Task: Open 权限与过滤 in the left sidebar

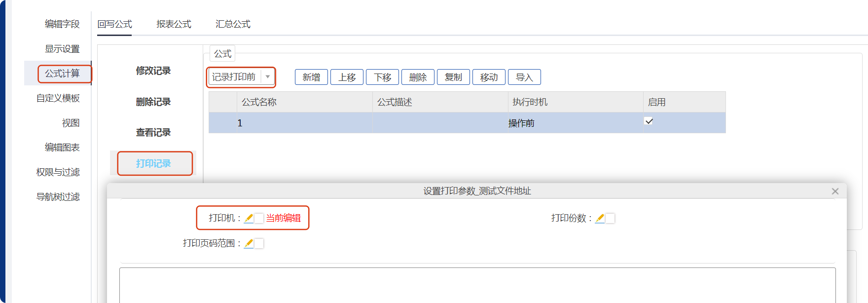Action: pos(58,172)
